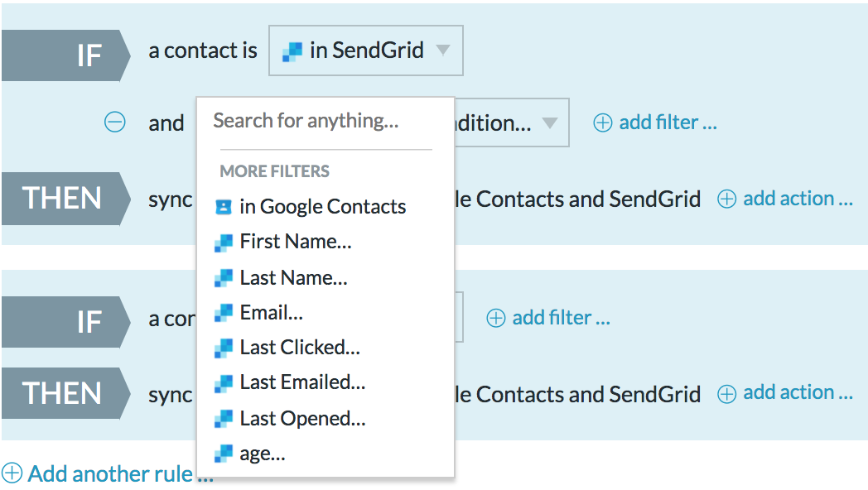Image resolution: width=868 pixels, height=490 pixels.
Task: Click SendGrid icon beside Last Clicked
Action: coord(223,348)
